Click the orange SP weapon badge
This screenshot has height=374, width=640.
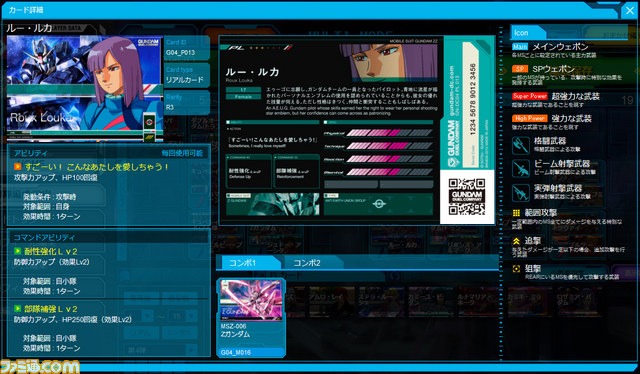point(520,69)
